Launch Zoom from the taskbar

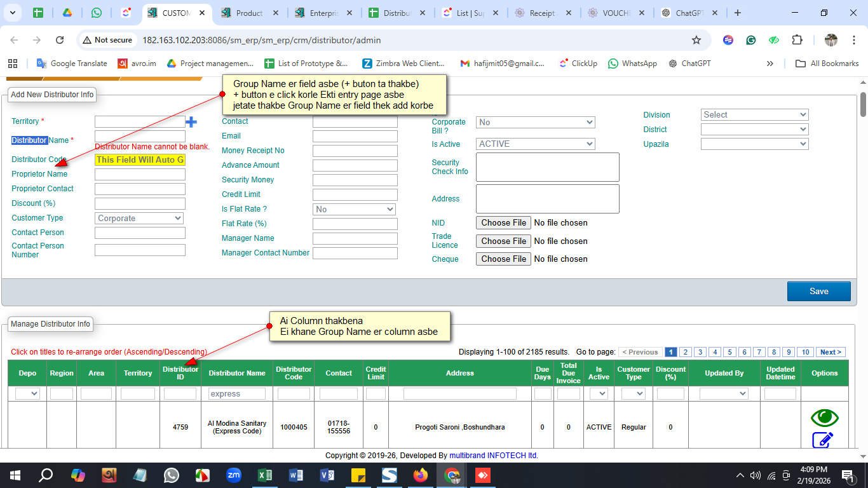(x=234, y=475)
